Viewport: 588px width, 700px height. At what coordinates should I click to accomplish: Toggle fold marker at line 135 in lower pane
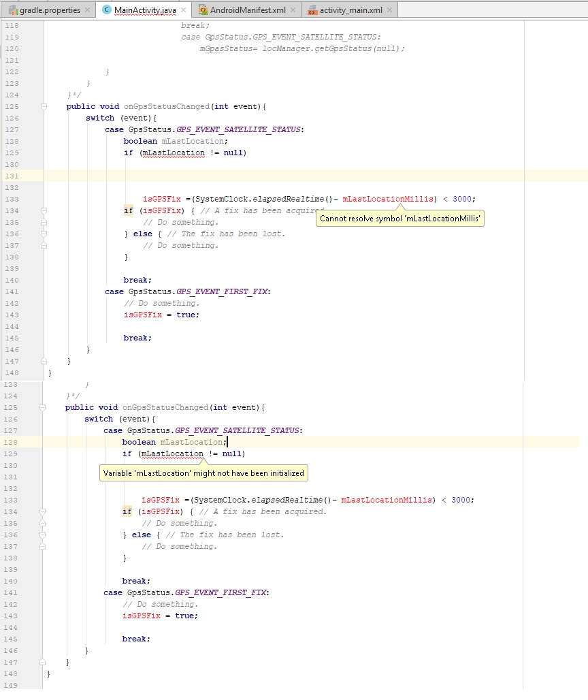(42, 523)
